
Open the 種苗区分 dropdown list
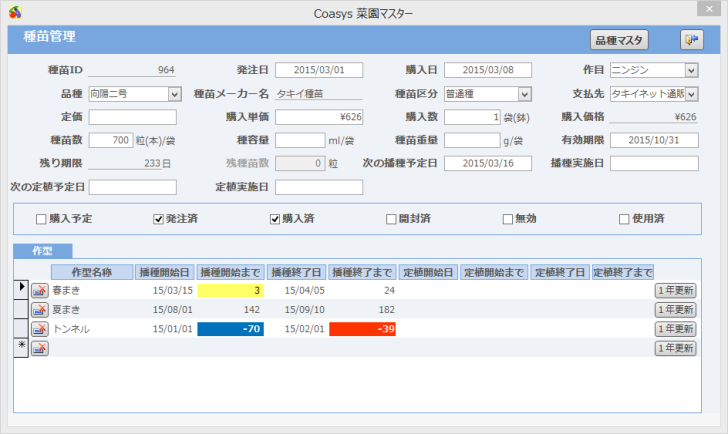point(524,94)
